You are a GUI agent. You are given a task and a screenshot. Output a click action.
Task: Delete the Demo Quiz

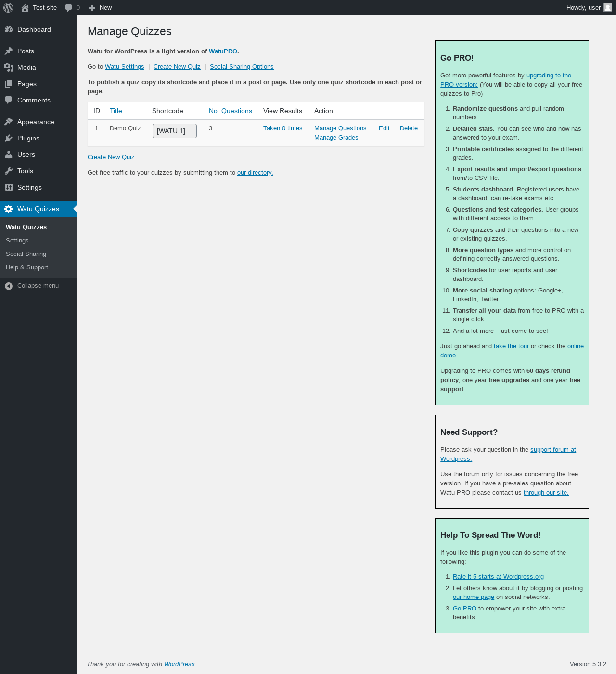(x=409, y=128)
